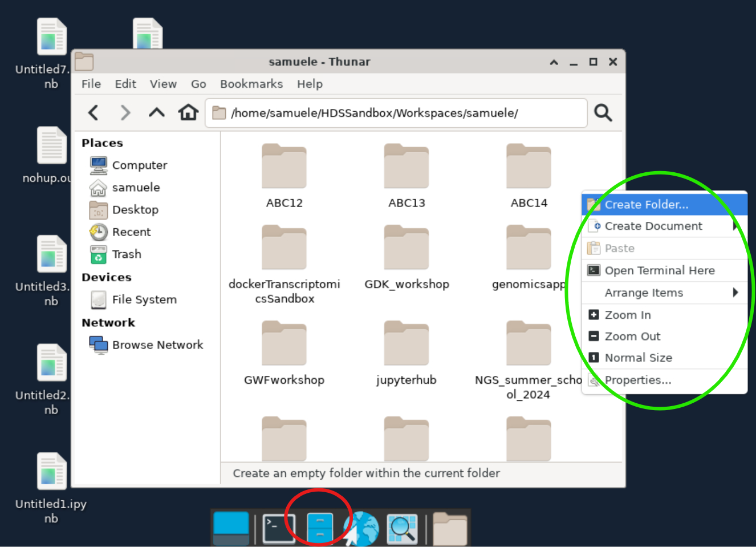Open the terminal icon in the dock
This screenshot has height=547, width=756.
tap(279, 529)
